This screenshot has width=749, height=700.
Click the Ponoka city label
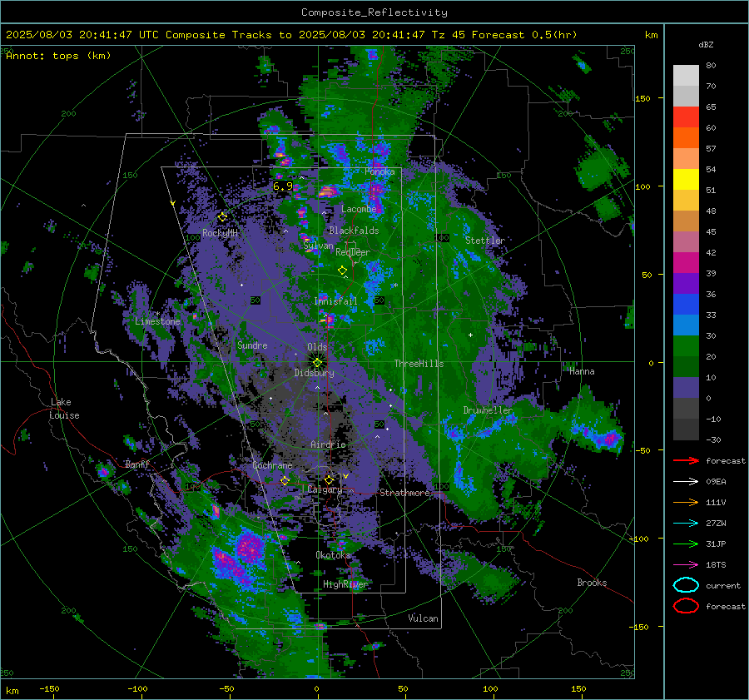click(379, 171)
